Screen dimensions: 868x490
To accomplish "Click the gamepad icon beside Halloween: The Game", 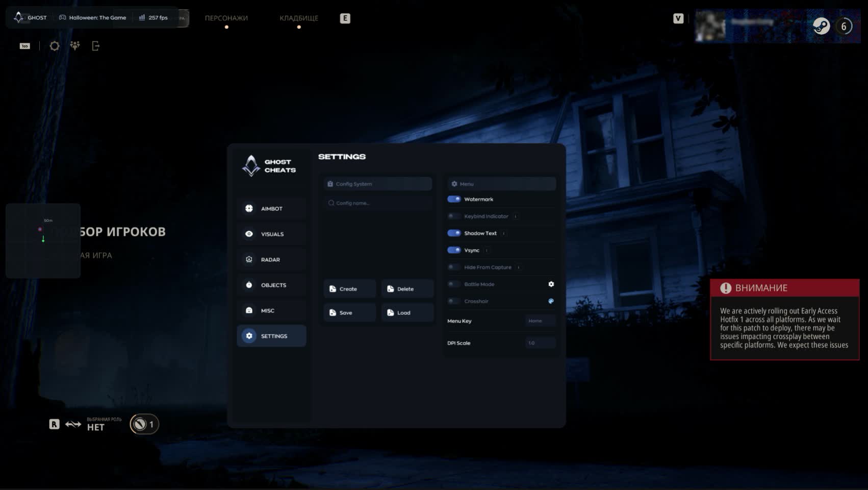I will [62, 17].
